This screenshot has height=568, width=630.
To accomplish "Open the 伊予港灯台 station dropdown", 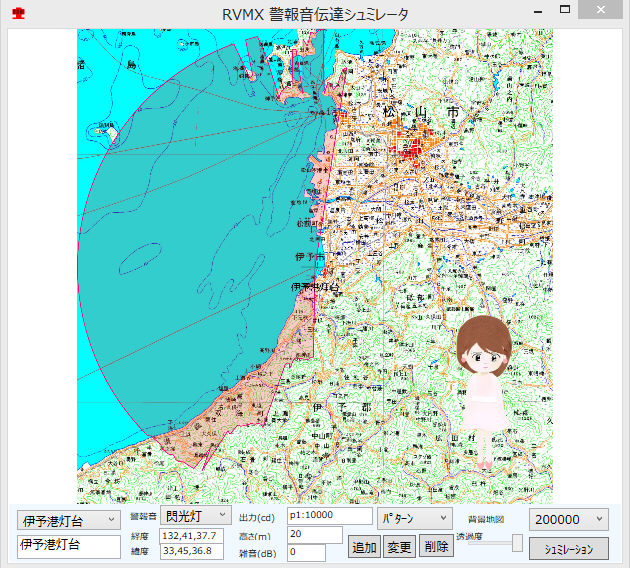I will (66, 521).
